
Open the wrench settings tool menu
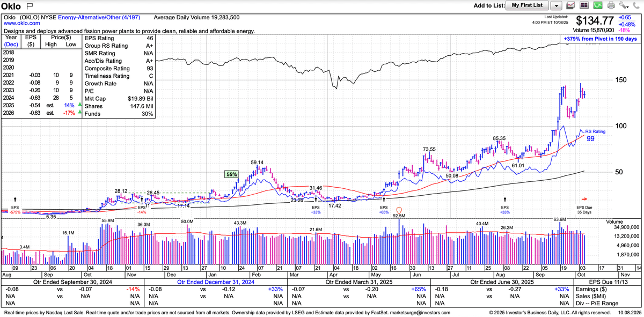click(624, 5)
